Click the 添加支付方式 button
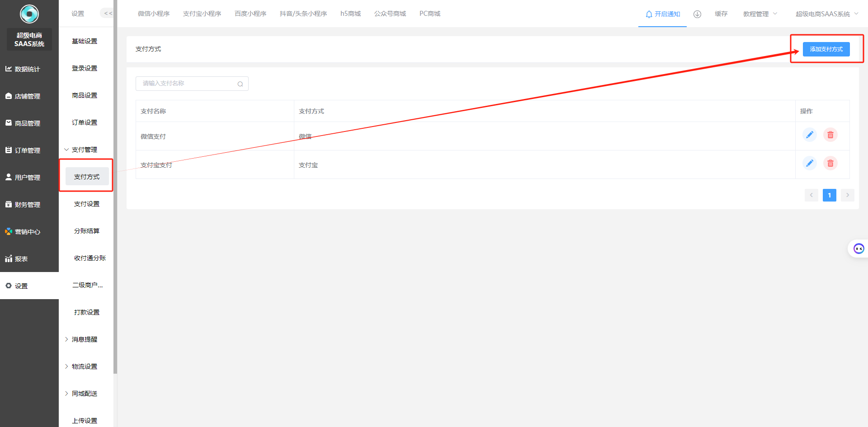This screenshot has width=868, height=427. tap(826, 49)
